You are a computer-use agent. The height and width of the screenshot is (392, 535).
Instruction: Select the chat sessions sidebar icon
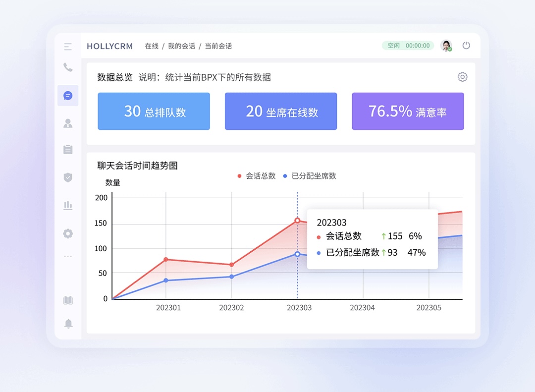click(68, 96)
